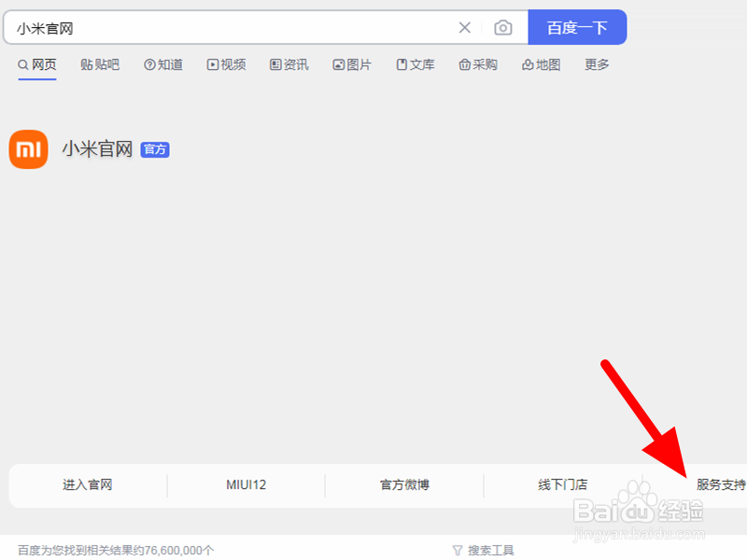The width and height of the screenshot is (747, 560).
Task: Expand the 更多 menu
Action: coord(597,64)
